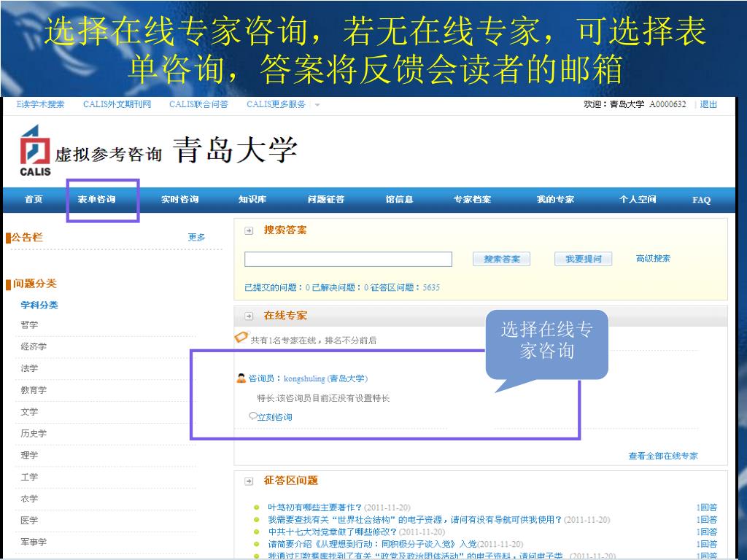Click the CALIS logo icon

(35, 150)
